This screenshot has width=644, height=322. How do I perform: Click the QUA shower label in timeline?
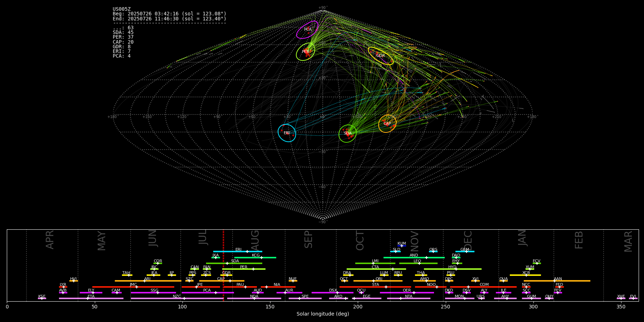(x=503, y=279)
